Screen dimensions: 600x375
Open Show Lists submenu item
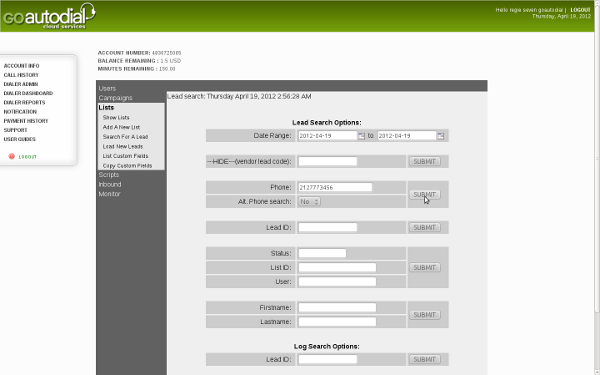(116, 117)
